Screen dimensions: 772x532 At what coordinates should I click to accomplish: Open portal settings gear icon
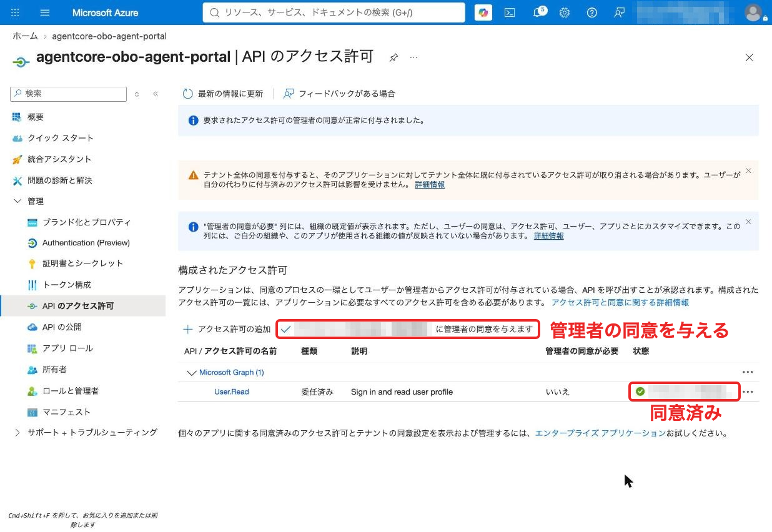[565, 12]
